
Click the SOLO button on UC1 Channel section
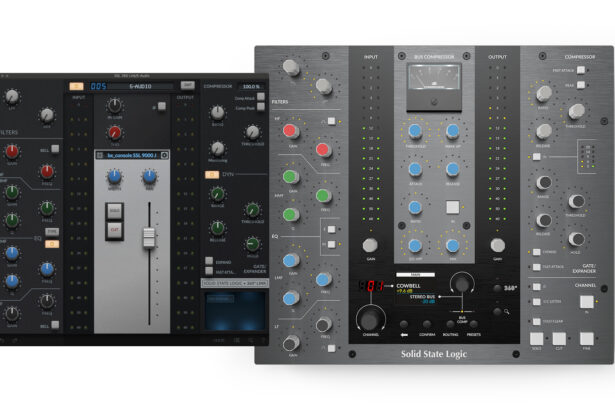click(x=537, y=338)
